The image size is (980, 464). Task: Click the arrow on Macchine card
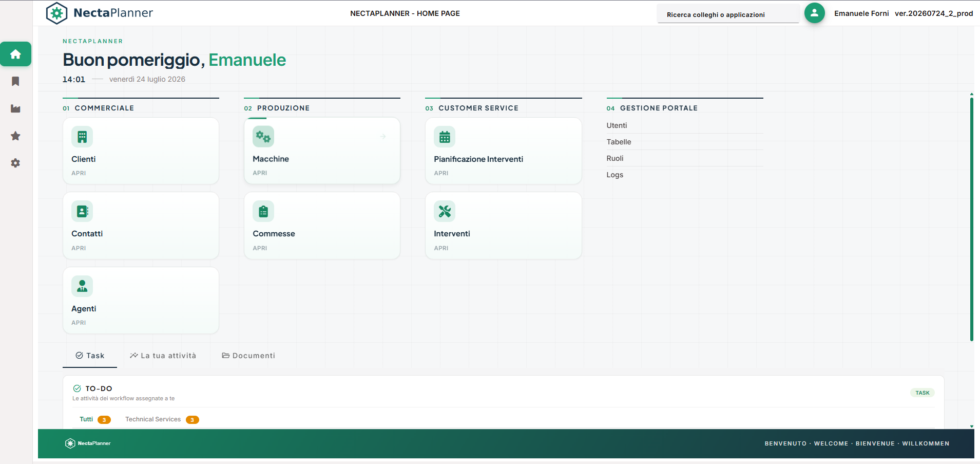click(x=383, y=137)
